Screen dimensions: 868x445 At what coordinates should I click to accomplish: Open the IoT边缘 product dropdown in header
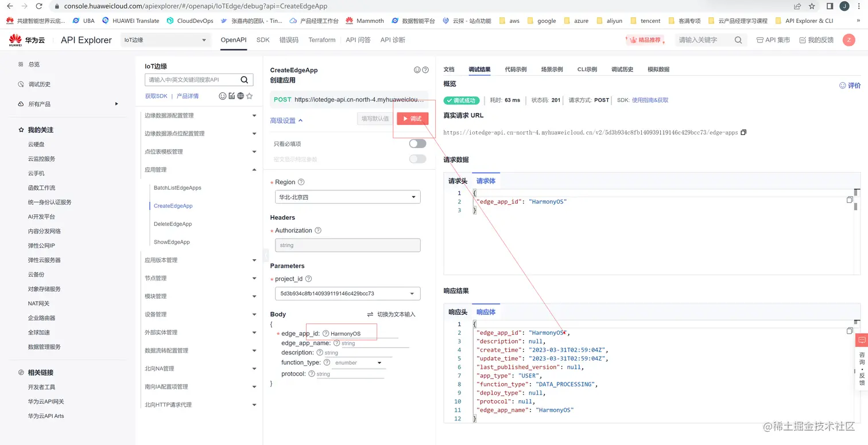(165, 40)
